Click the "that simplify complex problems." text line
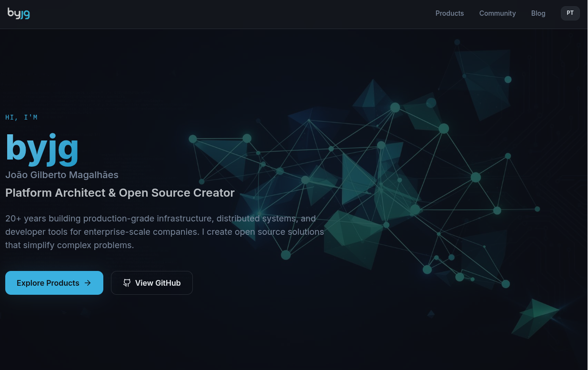Image resolution: width=588 pixels, height=370 pixels. click(70, 245)
